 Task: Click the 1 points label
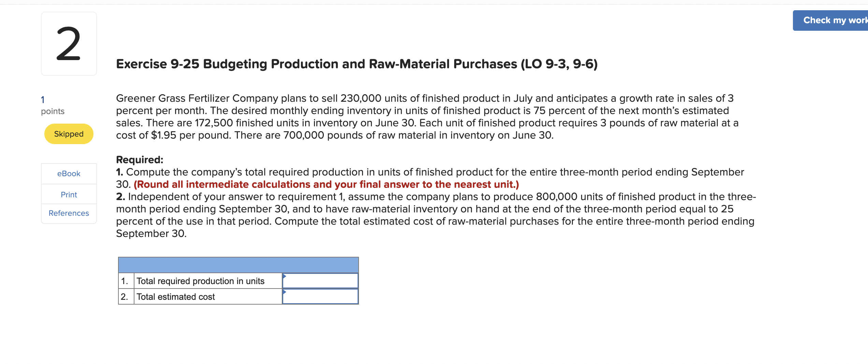click(x=53, y=105)
